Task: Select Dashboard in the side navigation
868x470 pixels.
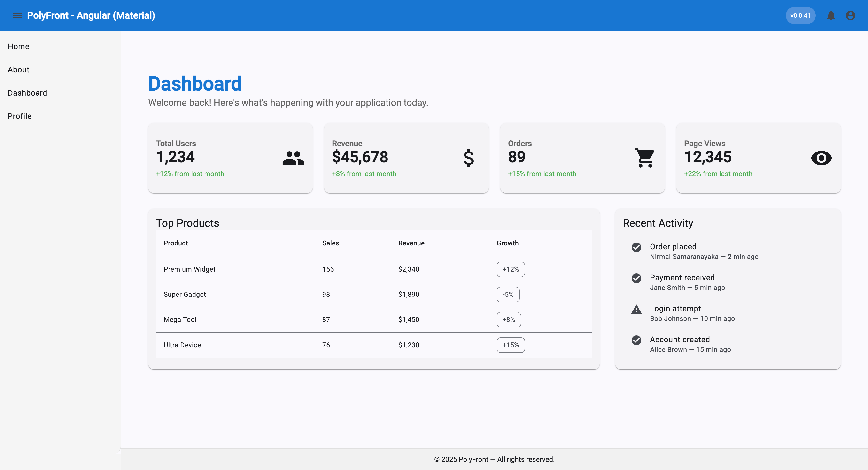Action: (27, 93)
